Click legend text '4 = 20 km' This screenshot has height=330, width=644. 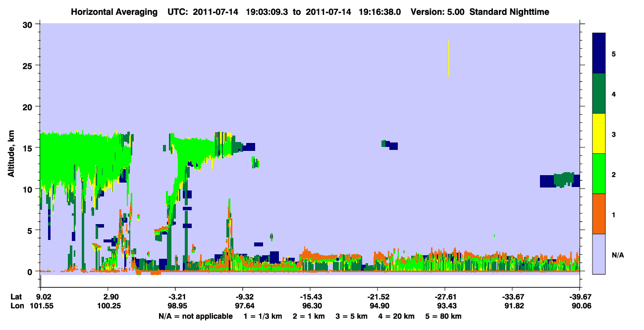pyautogui.click(x=397, y=316)
